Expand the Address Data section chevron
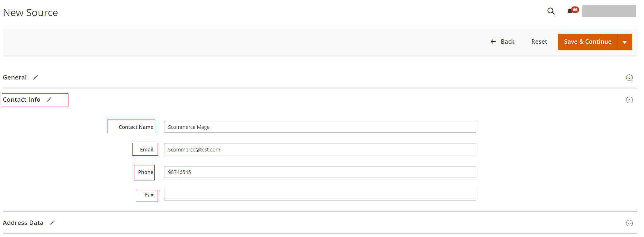This screenshot has width=644, height=237. [629, 223]
